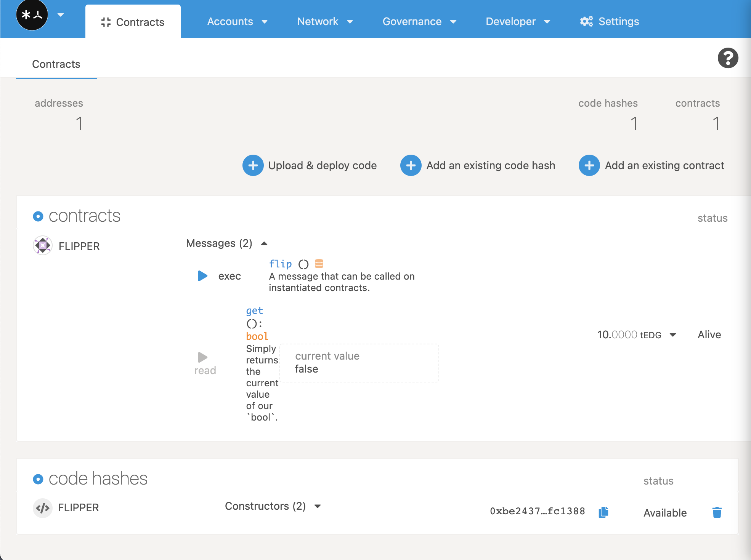This screenshot has height=560, width=751.
Task: Collapse the Messages (2) list
Action: click(x=264, y=243)
